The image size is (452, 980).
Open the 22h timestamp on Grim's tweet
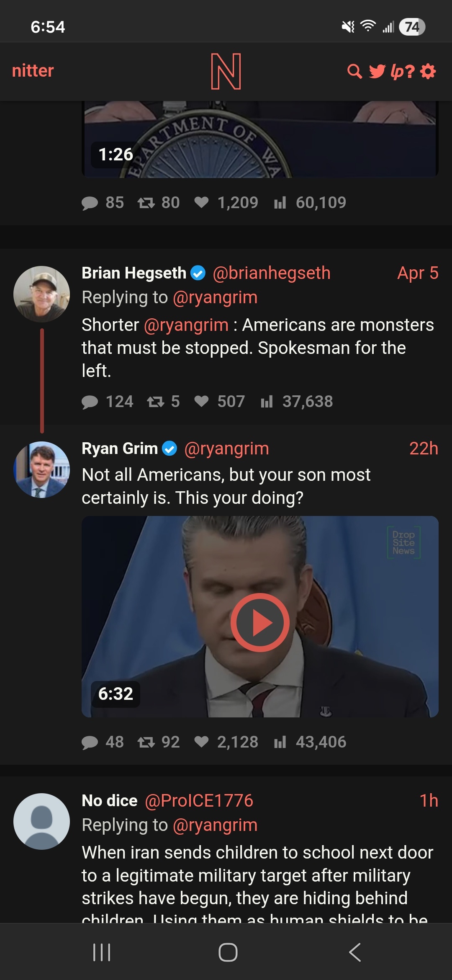click(423, 449)
